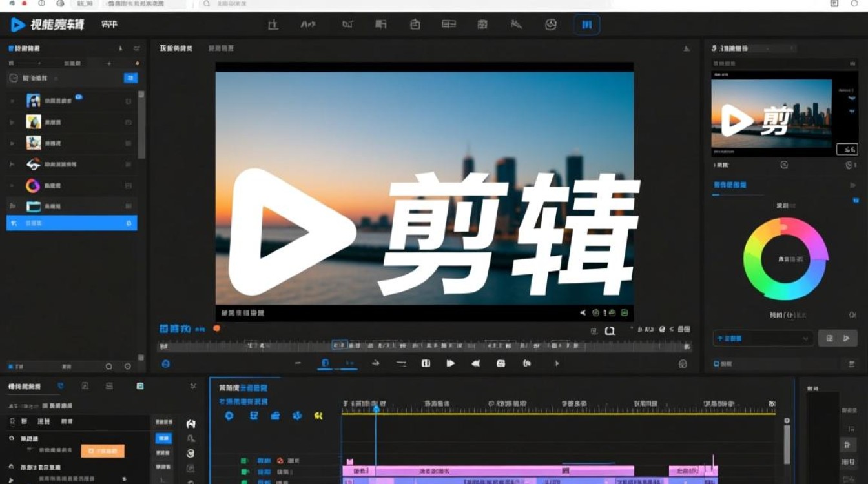The height and width of the screenshot is (484, 868).
Task: Click the gear icon on the blue highlighted row
Action: point(129,223)
